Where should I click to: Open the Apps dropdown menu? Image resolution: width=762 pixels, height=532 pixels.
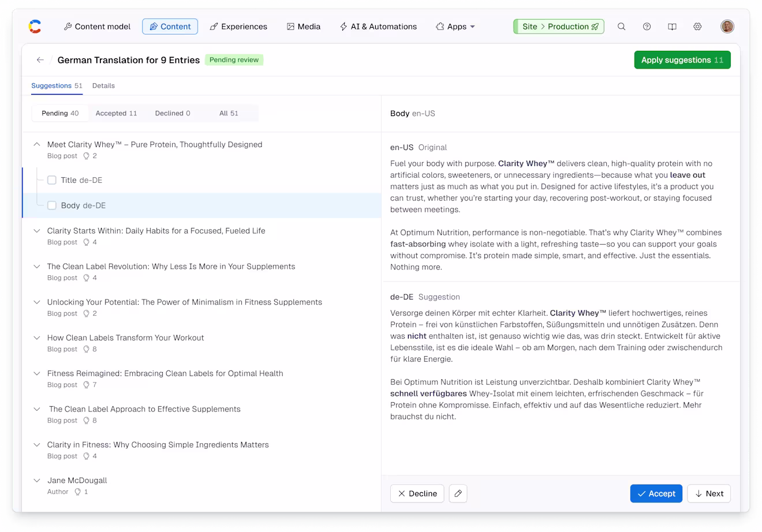(455, 27)
